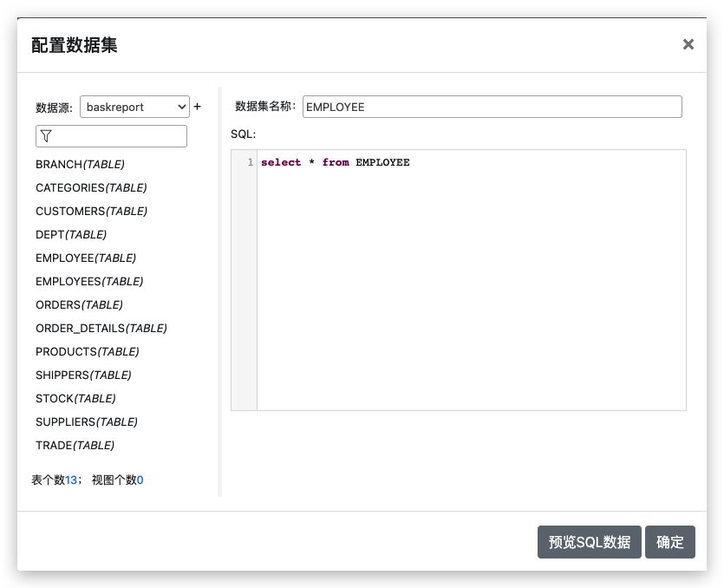This screenshot has height=588, width=724.
Task: Select EMPLOYEE(TABLE) from the table list
Action: click(x=86, y=258)
